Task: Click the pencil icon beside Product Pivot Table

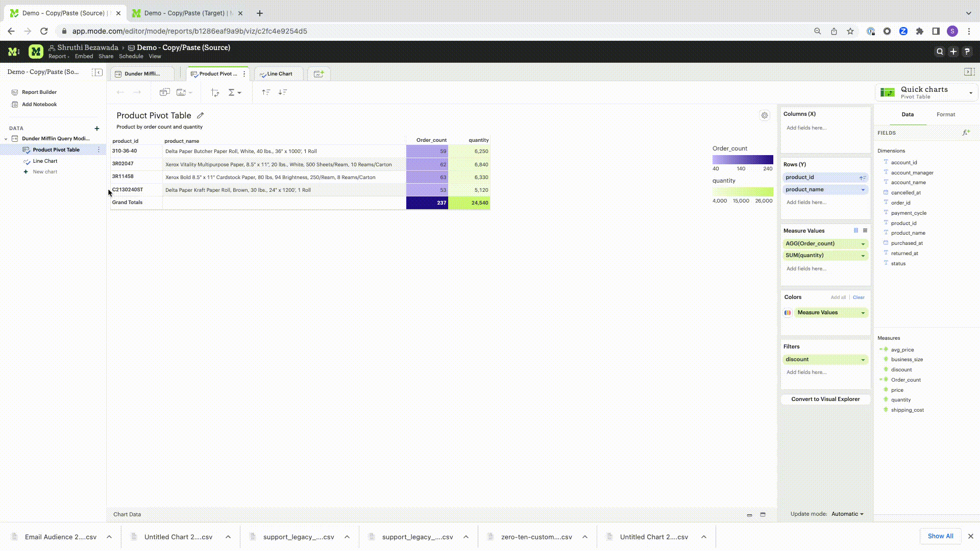Action: pos(201,116)
